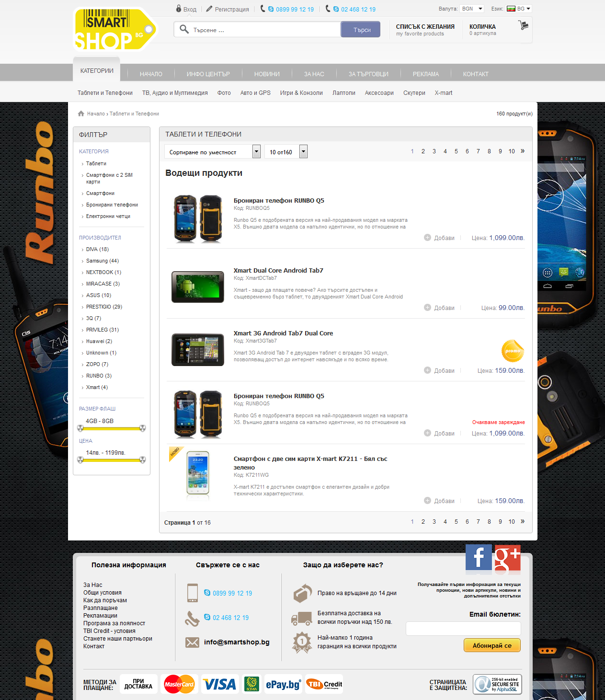The width and height of the screenshot is (605, 700).
Task: Click the Google Plus icon
Action: (x=507, y=558)
